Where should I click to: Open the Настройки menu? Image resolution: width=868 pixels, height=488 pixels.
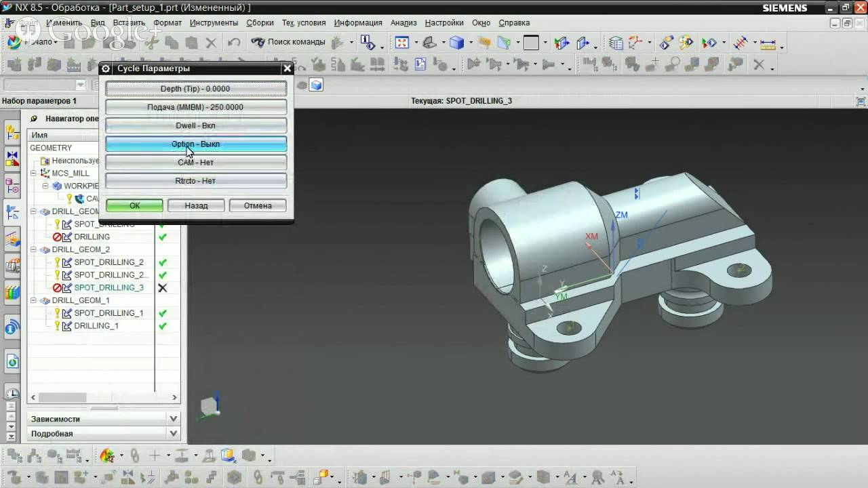tap(444, 22)
